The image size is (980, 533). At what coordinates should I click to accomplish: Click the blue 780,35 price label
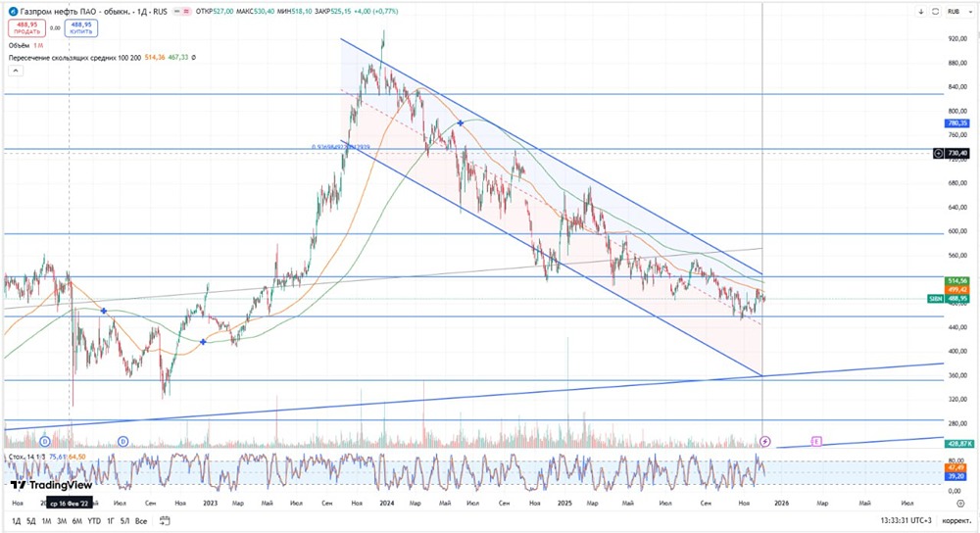(x=957, y=123)
